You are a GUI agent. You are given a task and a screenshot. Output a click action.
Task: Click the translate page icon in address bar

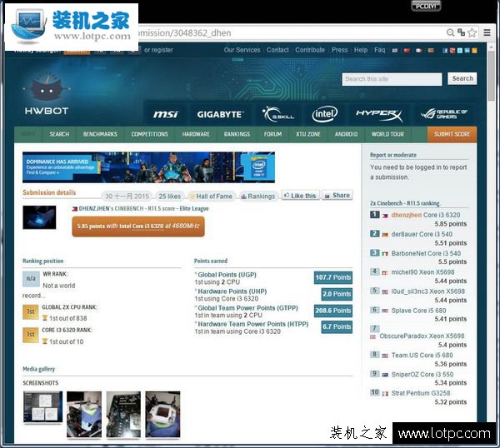coord(461,32)
